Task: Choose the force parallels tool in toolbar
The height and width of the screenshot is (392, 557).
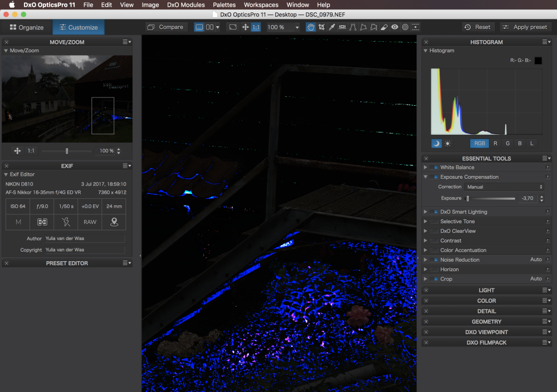Action: point(353,27)
